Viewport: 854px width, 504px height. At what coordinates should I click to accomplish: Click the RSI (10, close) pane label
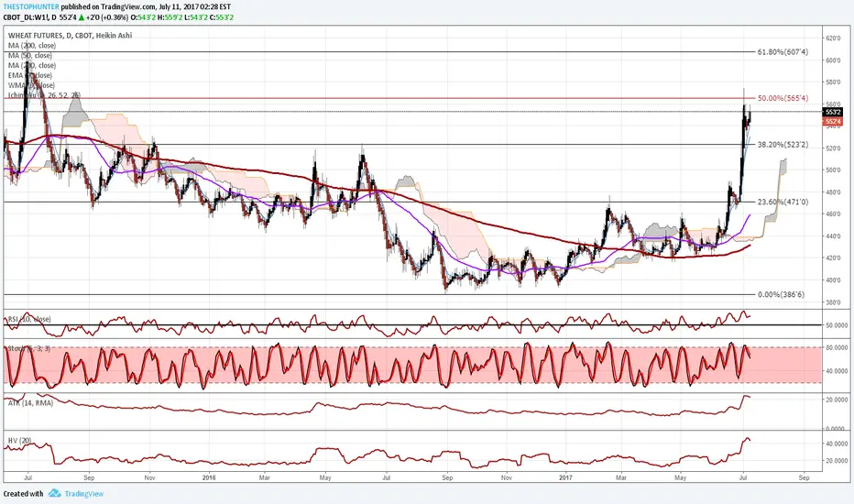pyautogui.click(x=29, y=319)
